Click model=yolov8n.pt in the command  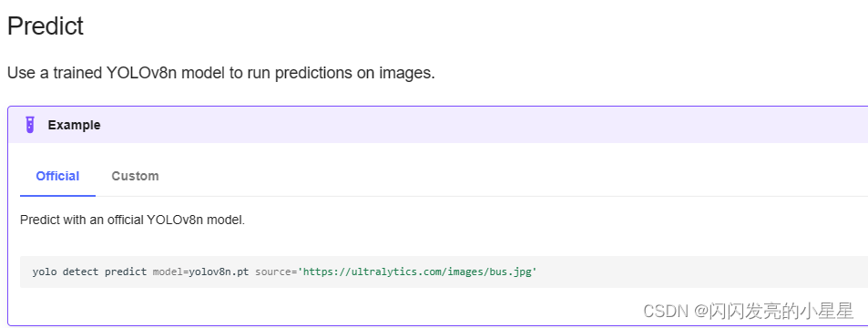click(201, 272)
